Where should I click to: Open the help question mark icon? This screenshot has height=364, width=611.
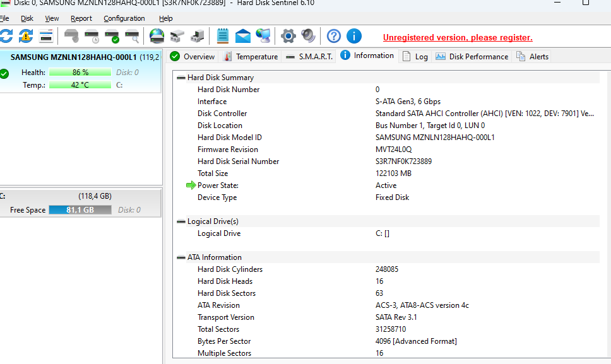334,36
